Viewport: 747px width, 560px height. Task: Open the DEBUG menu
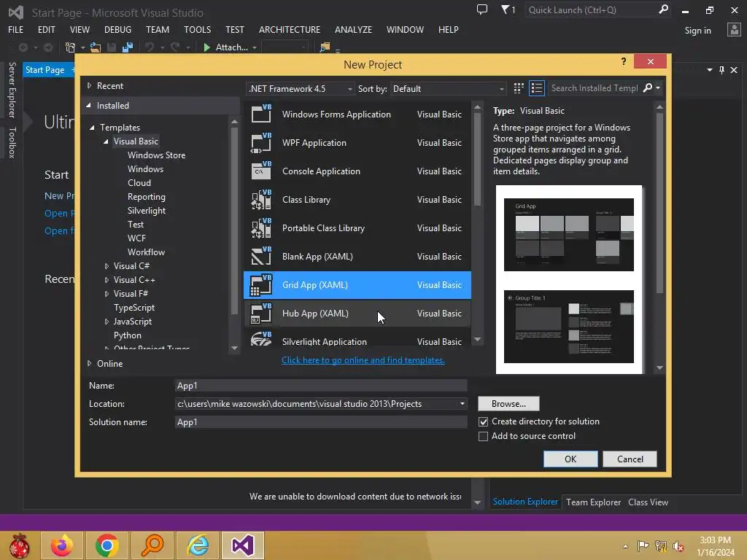[117, 29]
